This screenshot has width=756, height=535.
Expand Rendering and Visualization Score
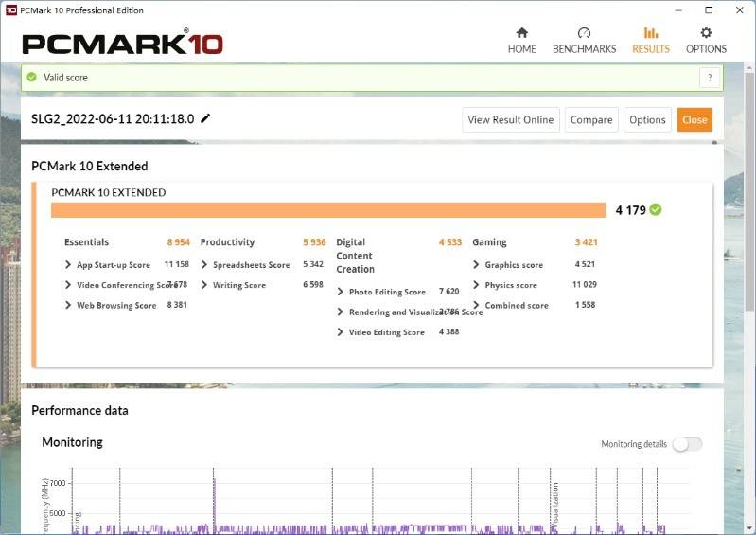(340, 312)
